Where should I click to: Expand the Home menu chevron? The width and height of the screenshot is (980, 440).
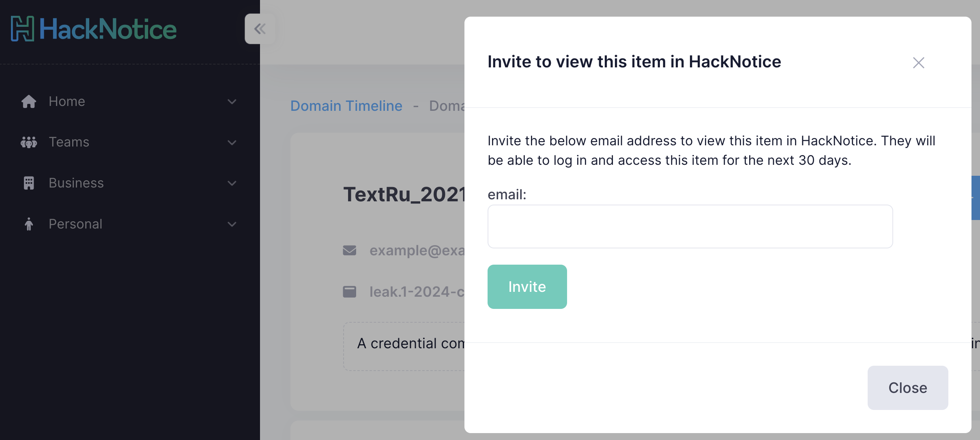[232, 101]
